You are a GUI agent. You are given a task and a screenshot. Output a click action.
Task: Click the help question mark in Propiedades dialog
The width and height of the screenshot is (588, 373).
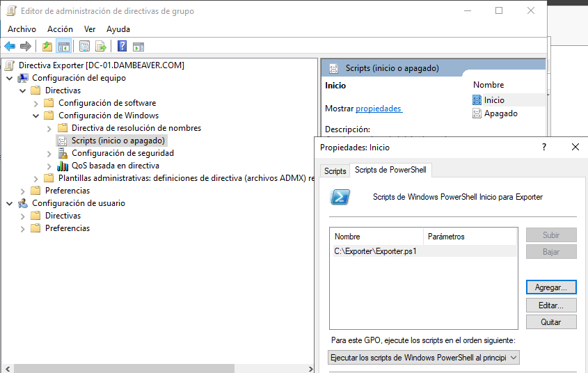[544, 147]
